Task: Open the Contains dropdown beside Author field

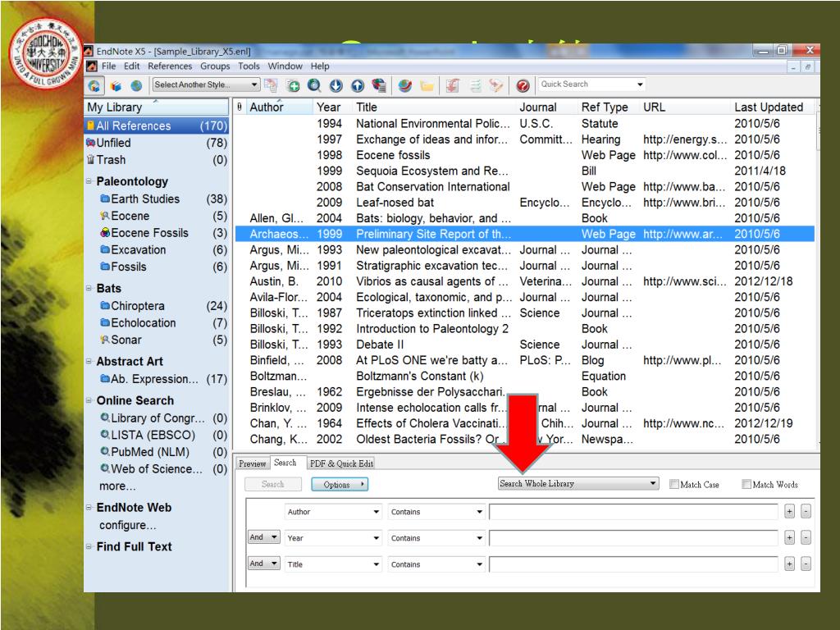Action: (x=436, y=512)
